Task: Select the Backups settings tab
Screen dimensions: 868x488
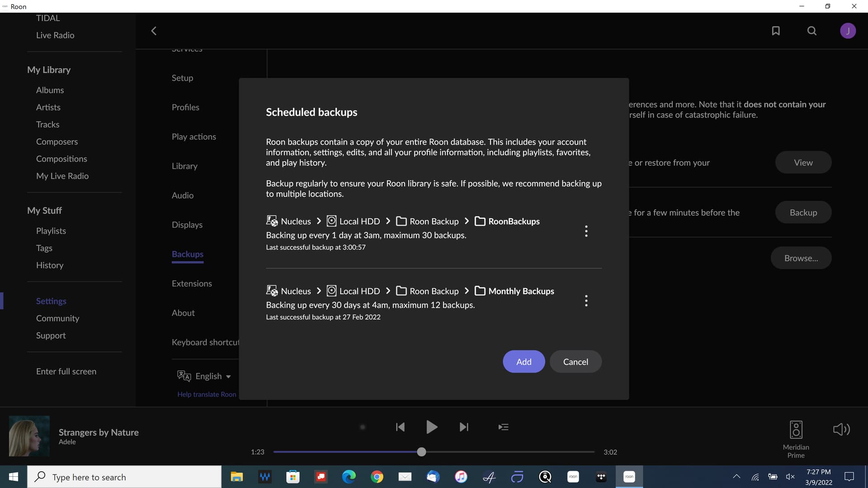Action: [x=188, y=254]
